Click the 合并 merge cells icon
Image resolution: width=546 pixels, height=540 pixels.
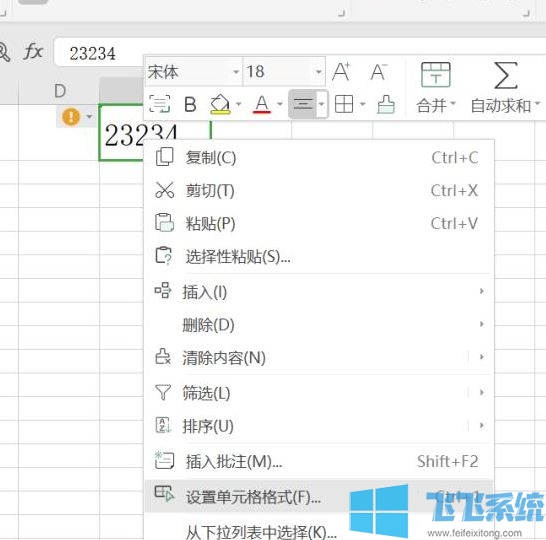(435, 75)
